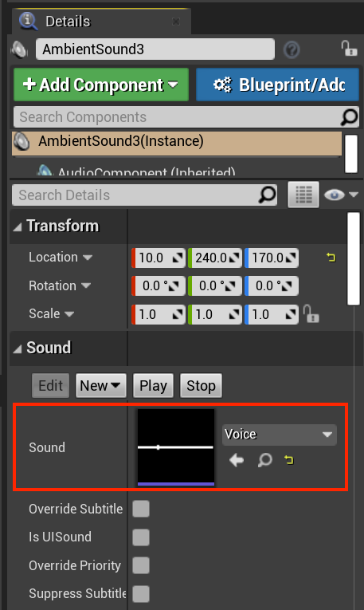This screenshot has width=364, height=610.
Task: Enable the Override Subtitle checkbox
Action: coord(141,509)
